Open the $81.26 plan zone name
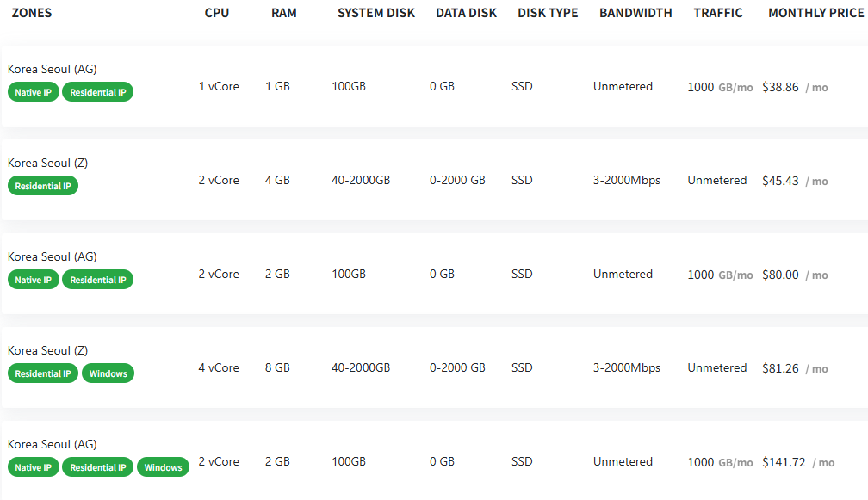This screenshot has width=868, height=500. (47, 350)
